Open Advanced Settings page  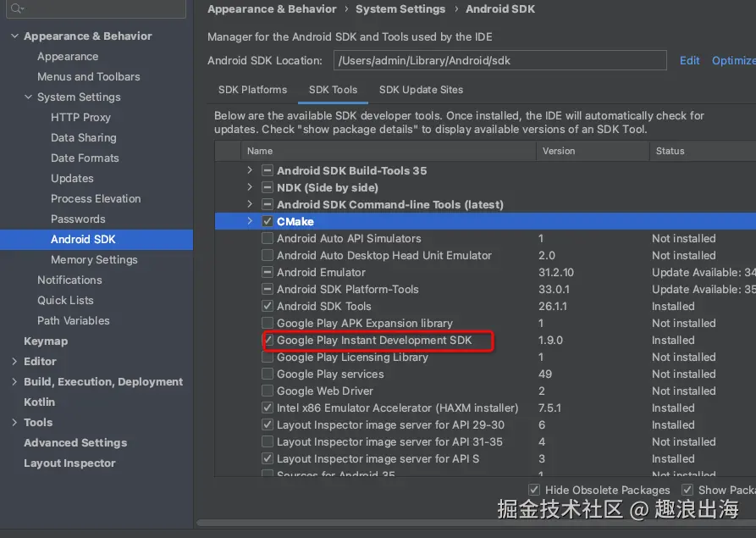pyautogui.click(x=75, y=442)
